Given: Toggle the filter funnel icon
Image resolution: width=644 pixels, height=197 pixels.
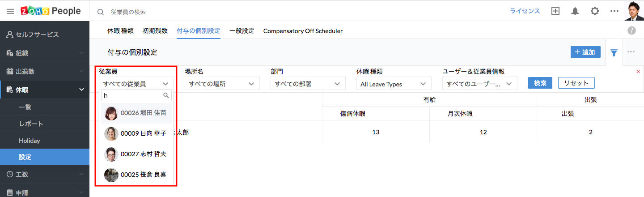Looking at the screenshot, I should pos(614,52).
